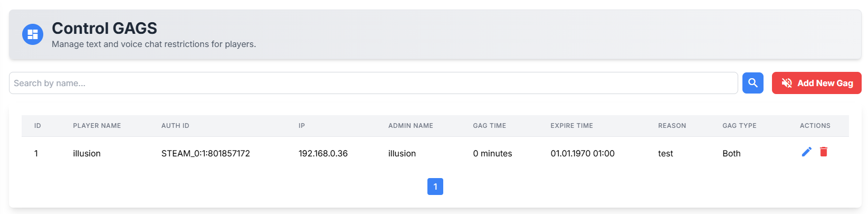Image resolution: width=868 pixels, height=214 pixels.
Task: Delete the illusion gag with trash icon
Action: (823, 152)
